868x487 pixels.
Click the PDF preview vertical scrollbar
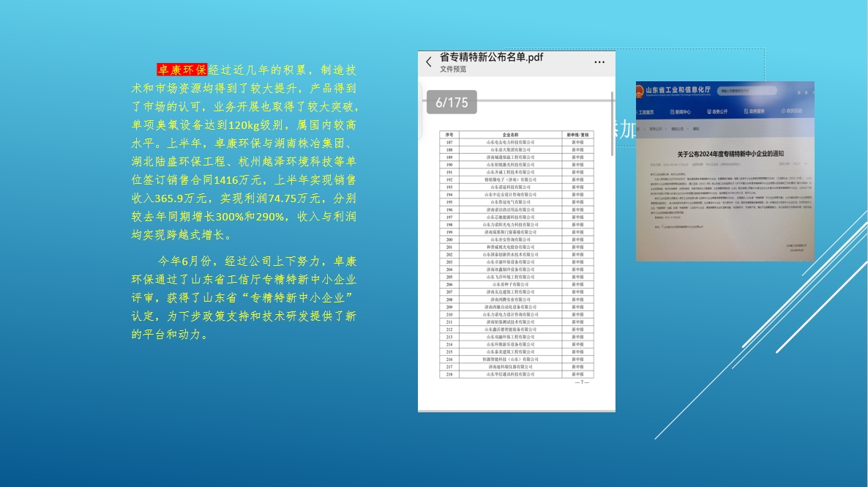pos(613,124)
